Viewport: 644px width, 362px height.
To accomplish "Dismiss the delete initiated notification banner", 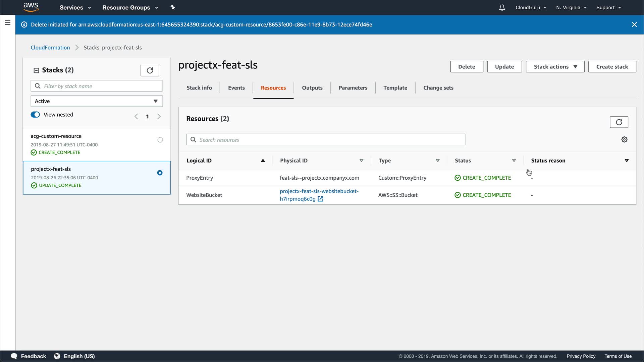I will [634, 24].
